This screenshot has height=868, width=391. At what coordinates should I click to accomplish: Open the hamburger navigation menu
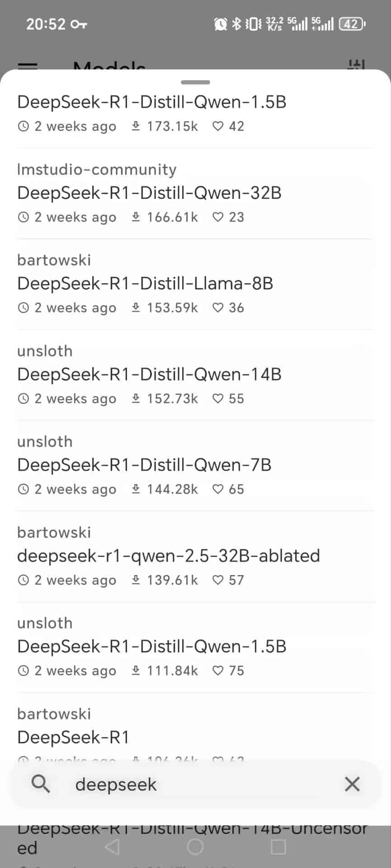coord(28,66)
